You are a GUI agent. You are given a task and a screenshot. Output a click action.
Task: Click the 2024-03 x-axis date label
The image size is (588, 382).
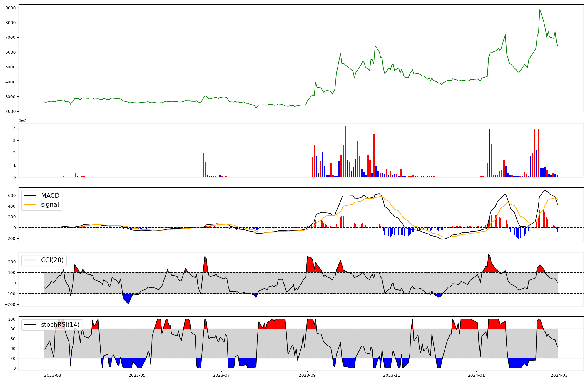tap(559, 375)
